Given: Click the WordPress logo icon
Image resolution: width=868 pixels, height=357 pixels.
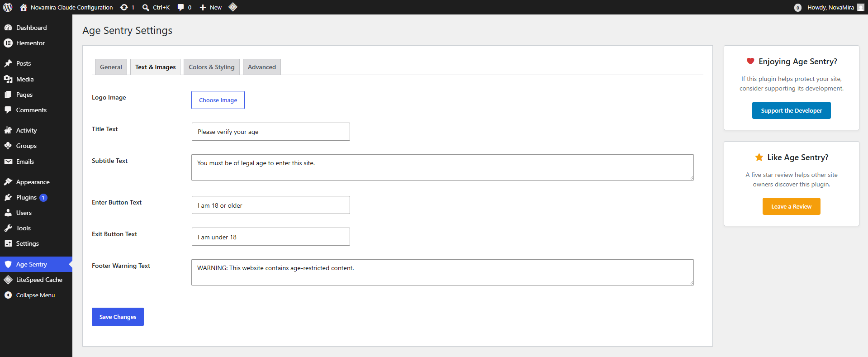Looking at the screenshot, I should (x=8, y=7).
